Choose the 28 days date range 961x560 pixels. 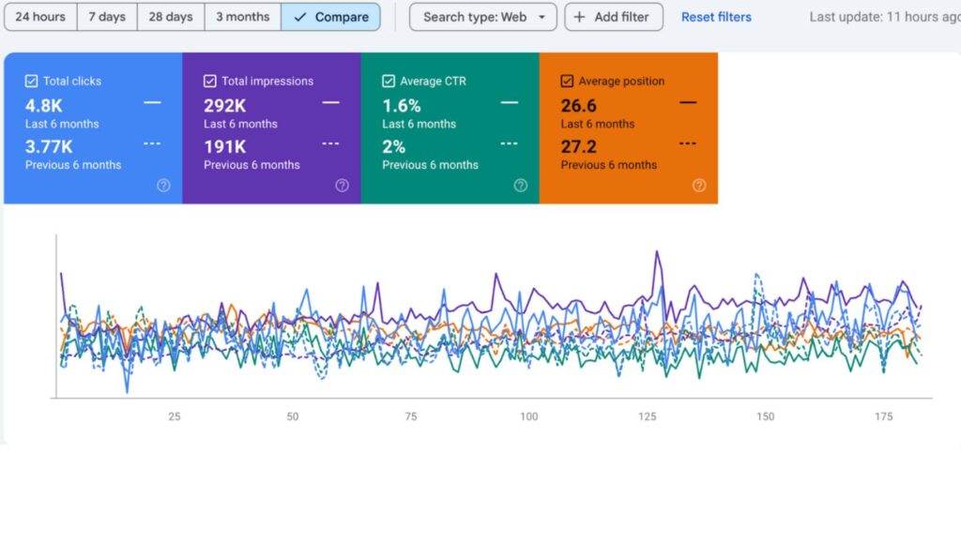(171, 17)
